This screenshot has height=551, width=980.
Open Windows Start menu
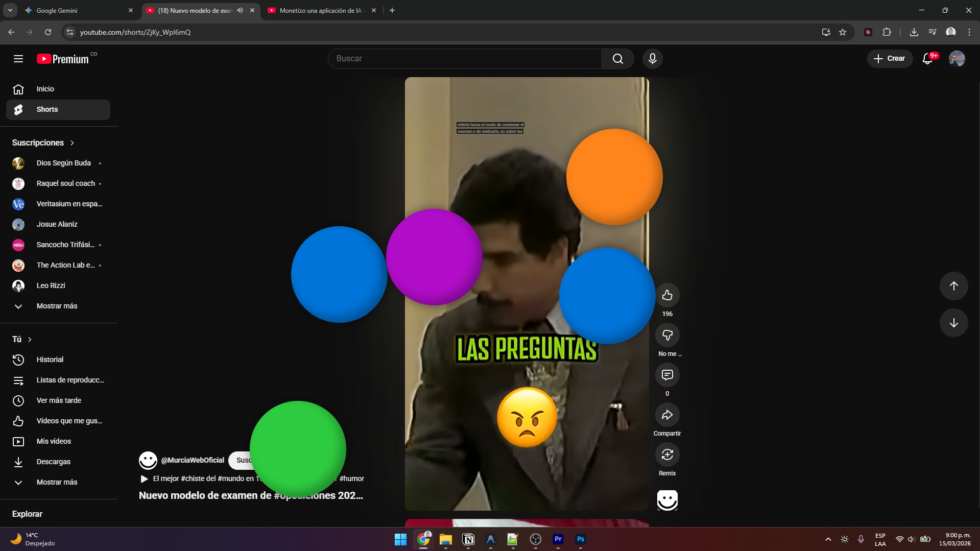[400, 539]
